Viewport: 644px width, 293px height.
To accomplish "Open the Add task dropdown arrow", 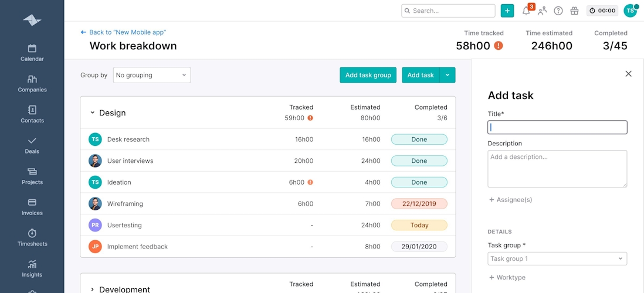I will tap(448, 75).
